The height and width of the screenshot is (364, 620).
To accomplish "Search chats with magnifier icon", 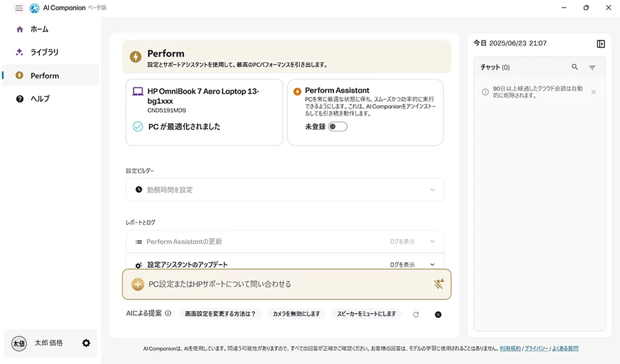I will (x=575, y=67).
